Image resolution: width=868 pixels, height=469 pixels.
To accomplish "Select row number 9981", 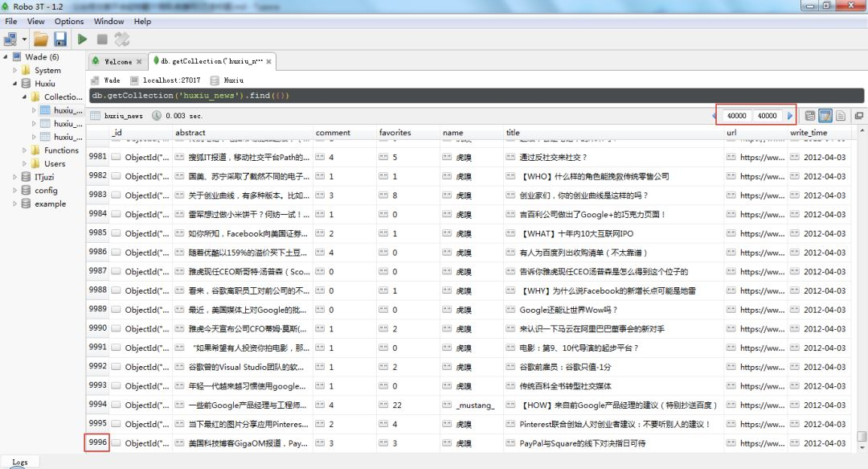I will click(97, 156).
